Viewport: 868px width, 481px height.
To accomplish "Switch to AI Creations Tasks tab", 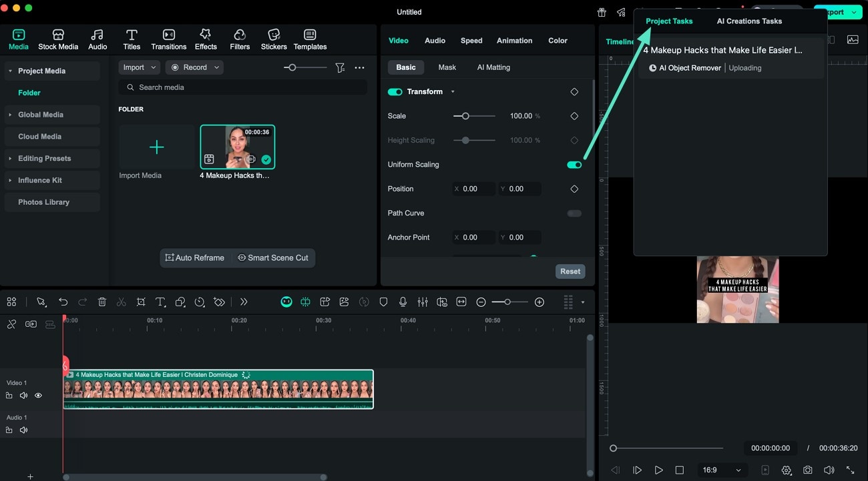I will pos(749,21).
